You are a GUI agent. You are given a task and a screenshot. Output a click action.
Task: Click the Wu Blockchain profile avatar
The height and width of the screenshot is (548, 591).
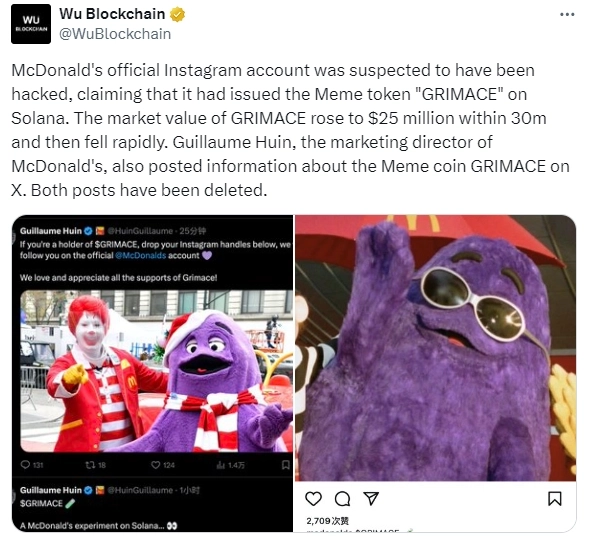pos(31,24)
